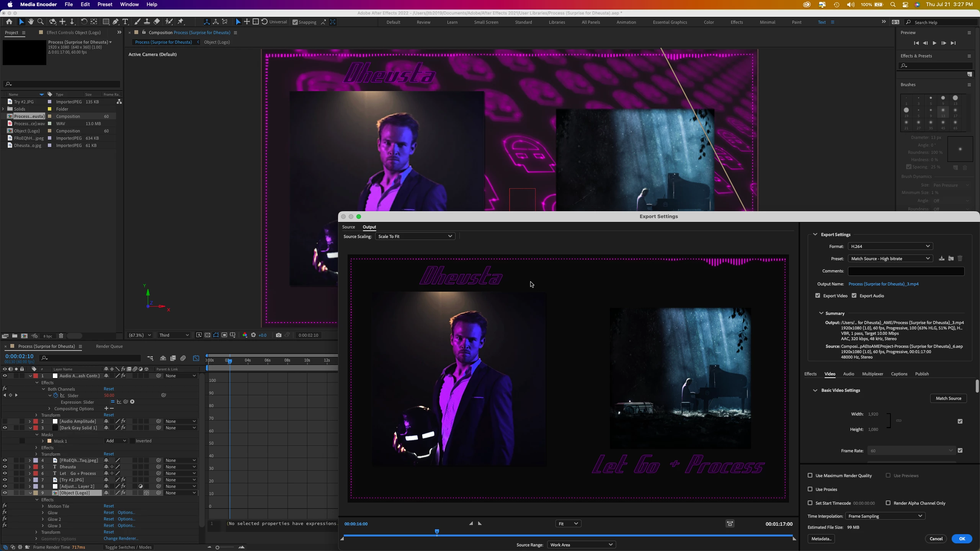Delete selected project item trash icon
Screen dimensions: 980x551
[x=61, y=336]
